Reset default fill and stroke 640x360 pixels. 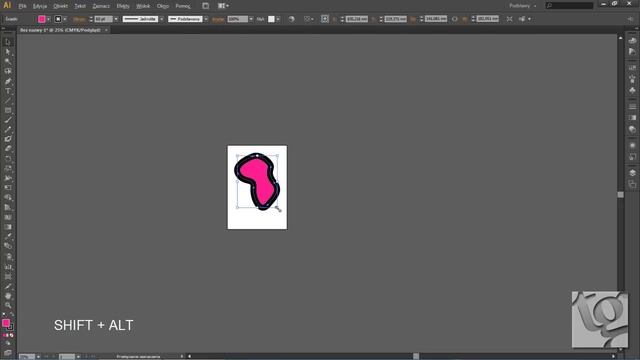[4, 314]
